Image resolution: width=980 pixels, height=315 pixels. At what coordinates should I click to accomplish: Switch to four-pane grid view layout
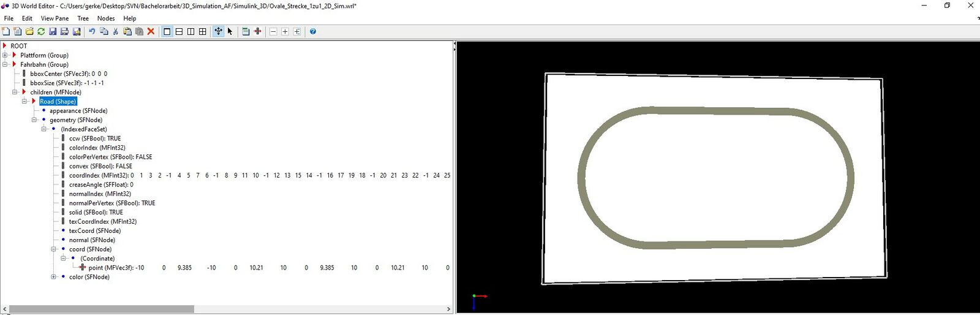[x=203, y=31]
